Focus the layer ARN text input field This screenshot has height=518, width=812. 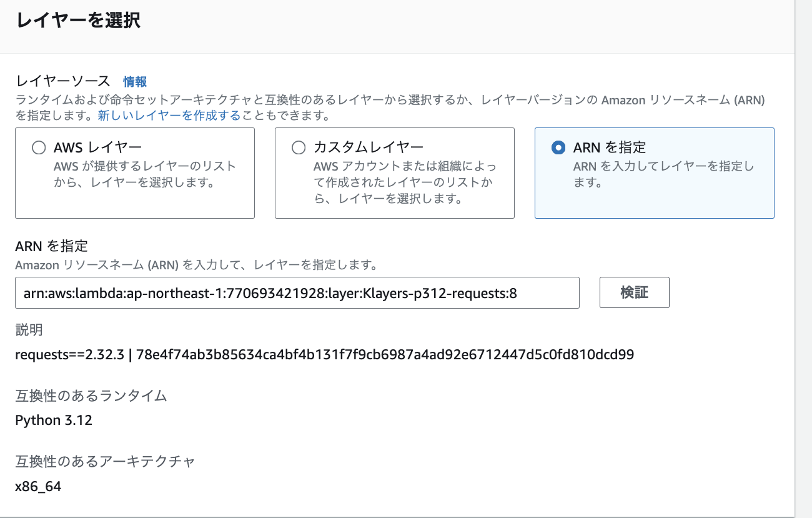[297, 292]
